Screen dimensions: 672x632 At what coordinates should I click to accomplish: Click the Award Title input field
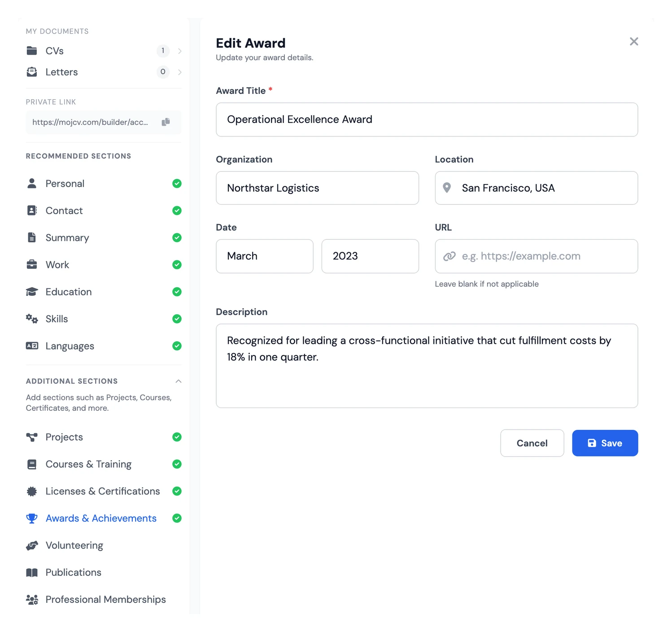point(427,119)
